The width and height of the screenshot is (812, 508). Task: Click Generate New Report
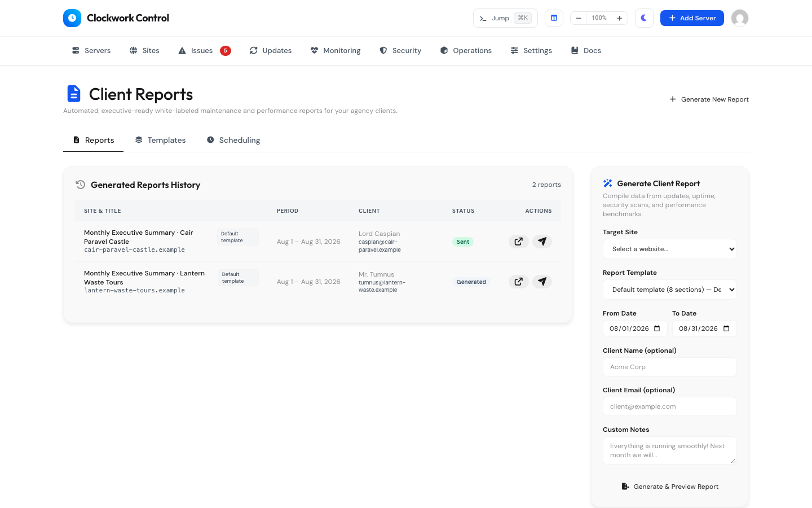pyautogui.click(x=709, y=99)
